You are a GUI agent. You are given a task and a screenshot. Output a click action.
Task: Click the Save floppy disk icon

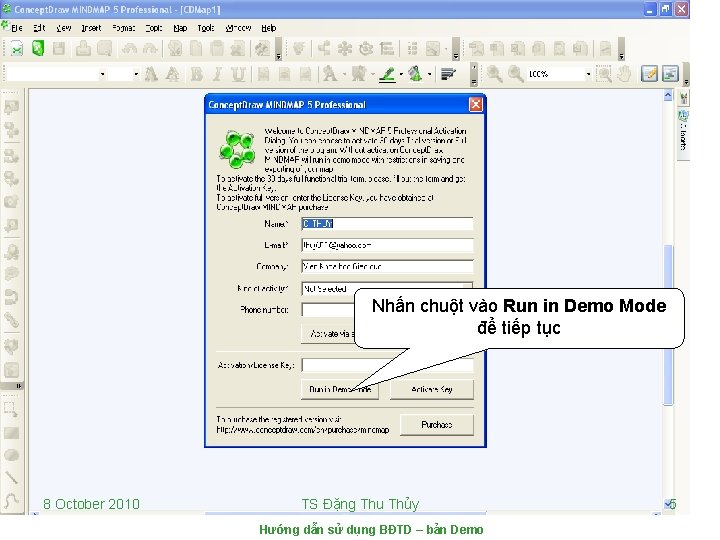pos(59,48)
